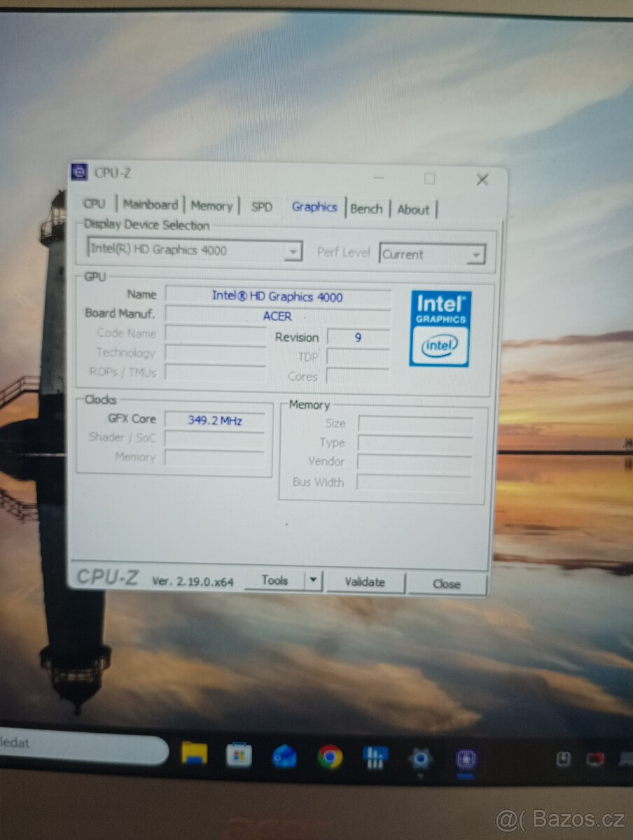Open Microsoft Store from the taskbar
Viewport: 633px width, 840px height.
coord(239,755)
